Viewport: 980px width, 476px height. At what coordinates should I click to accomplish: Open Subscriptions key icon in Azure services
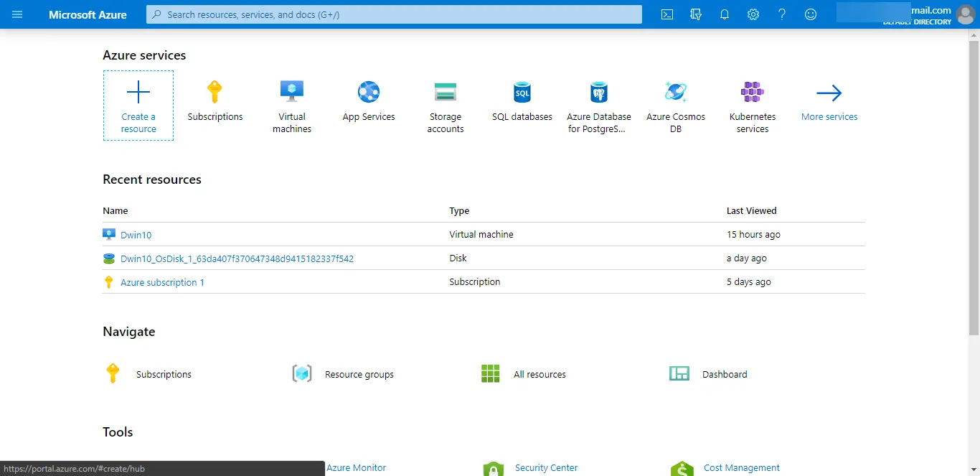[x=215, y=92]
